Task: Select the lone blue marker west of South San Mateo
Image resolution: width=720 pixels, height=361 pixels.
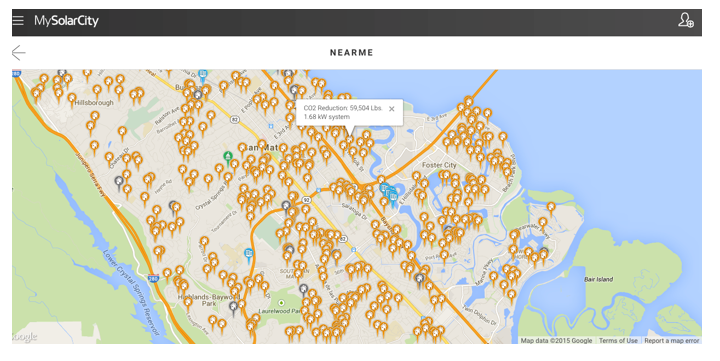Action: [248, 255]
